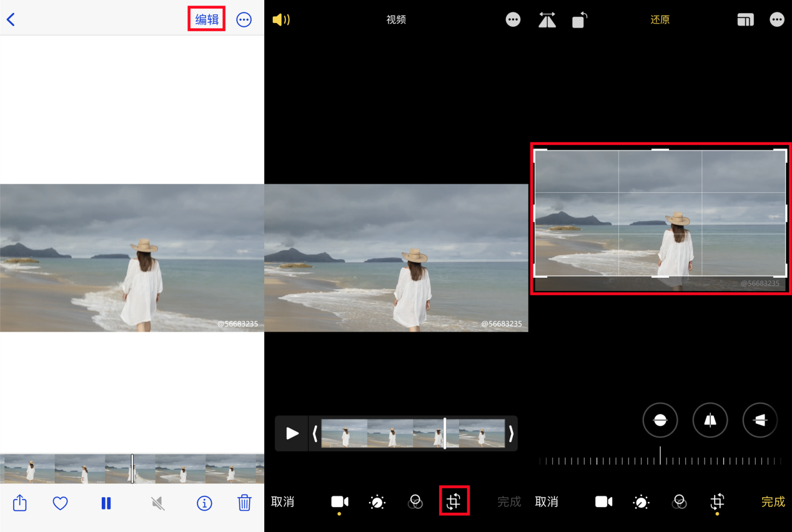Image resolution: width=792 pixels, height=532 pixels.
Task: Toggle the crossed-out speaker mute icon
Action: click(158, 503)
